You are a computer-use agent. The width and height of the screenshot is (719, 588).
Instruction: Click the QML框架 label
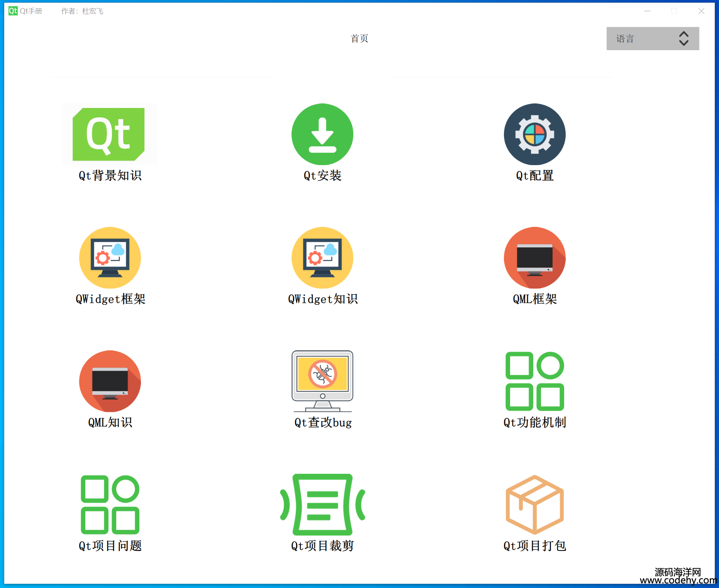(x=535, y=299)
